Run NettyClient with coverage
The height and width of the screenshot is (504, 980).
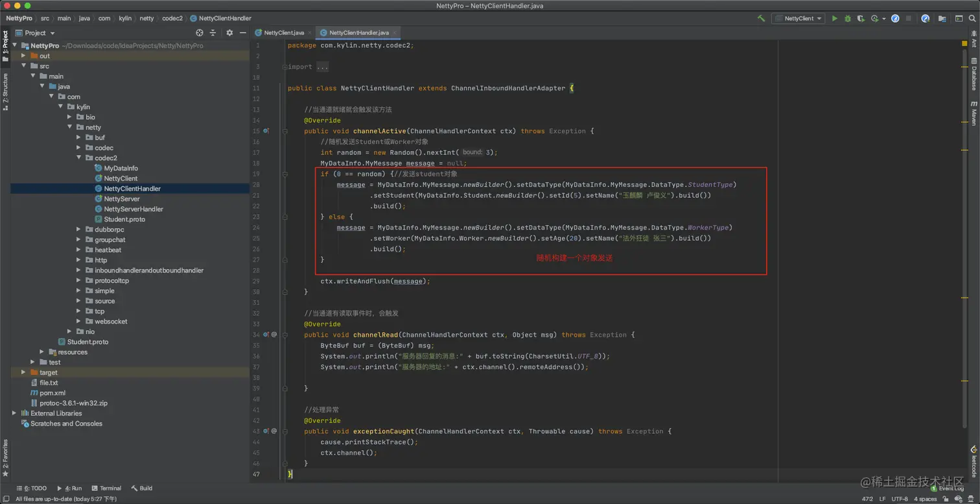point(861,19)
